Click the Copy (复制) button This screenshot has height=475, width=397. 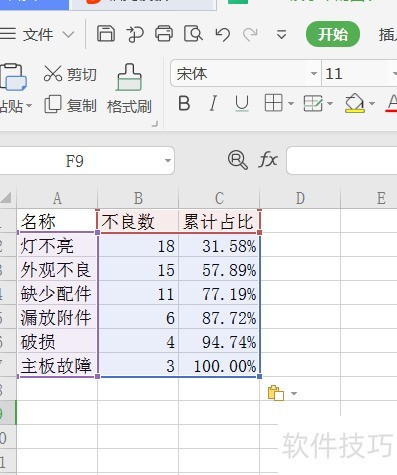(70, 105)
